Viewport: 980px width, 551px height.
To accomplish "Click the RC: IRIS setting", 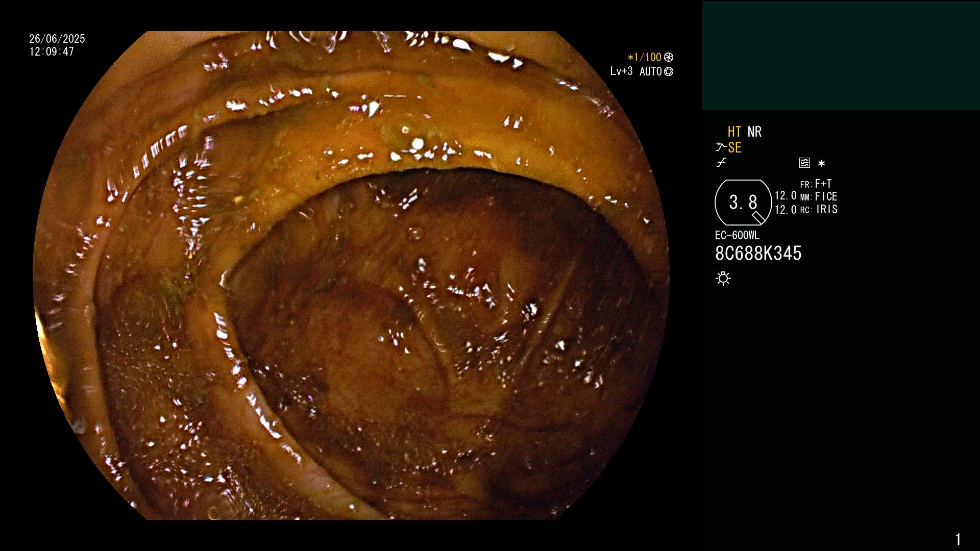I will click(819, 209).
